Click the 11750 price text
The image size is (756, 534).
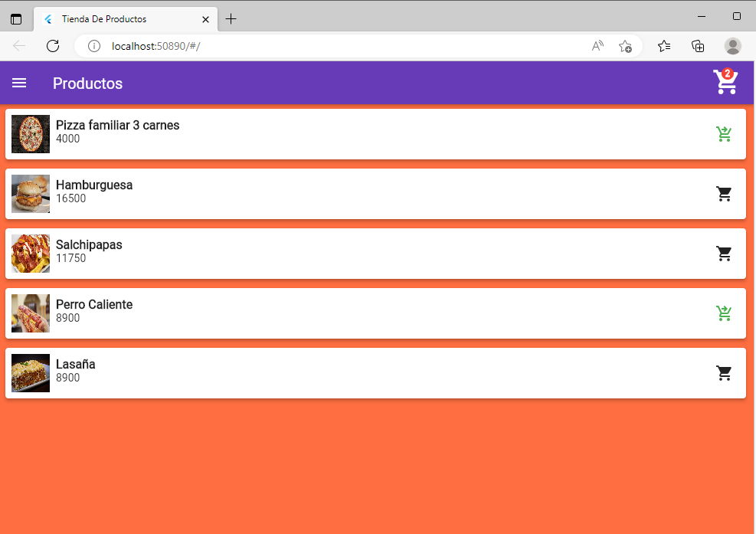tap(71, 258)
